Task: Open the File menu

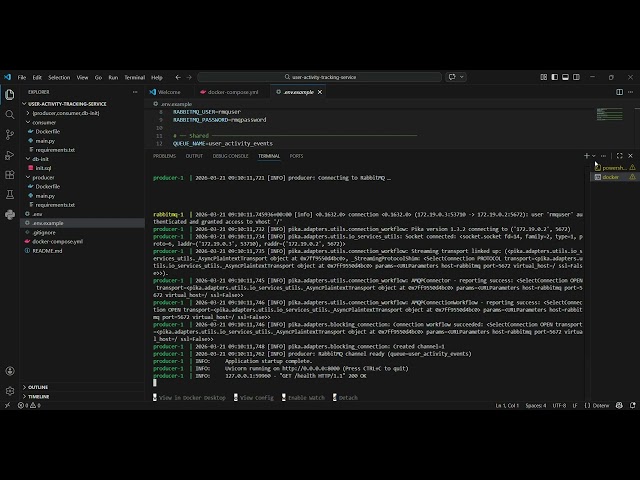Action: (x=22, y=78)
